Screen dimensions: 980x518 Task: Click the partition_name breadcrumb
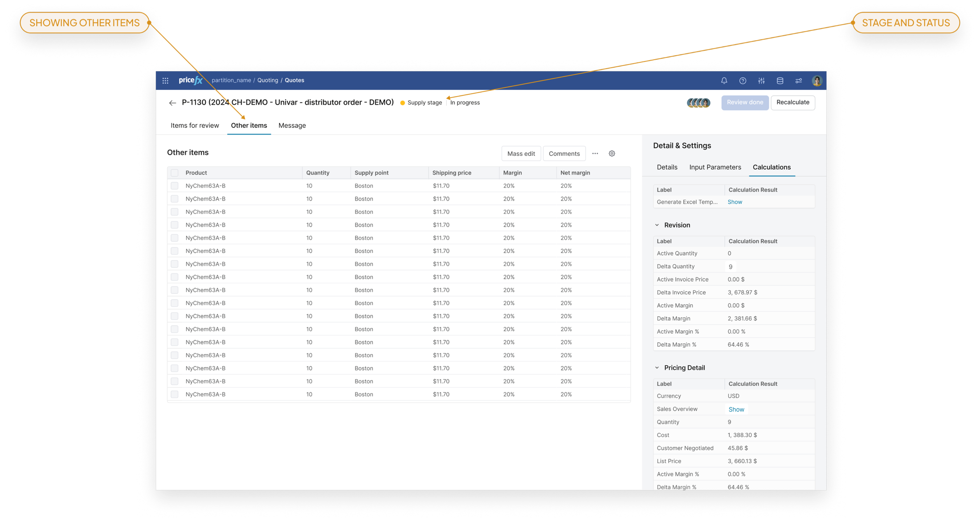point(231,81)
